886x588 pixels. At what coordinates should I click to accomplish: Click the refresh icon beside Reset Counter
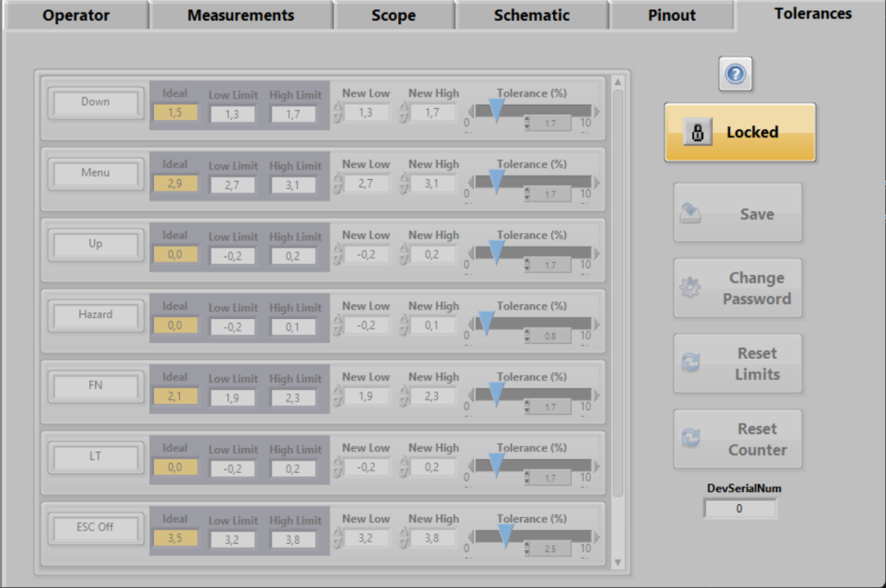(690, 439)
